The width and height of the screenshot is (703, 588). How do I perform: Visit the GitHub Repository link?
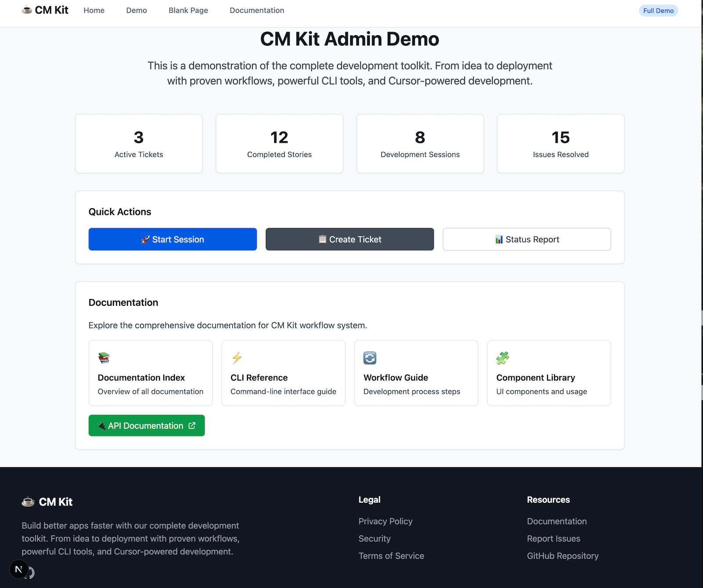(x=562, y=556)
